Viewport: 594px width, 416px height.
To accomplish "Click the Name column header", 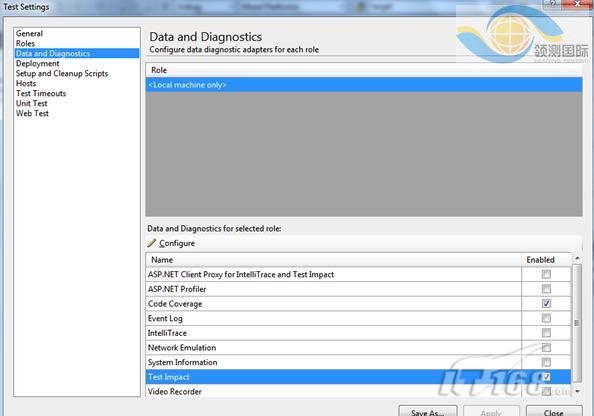I will point(333,260).
